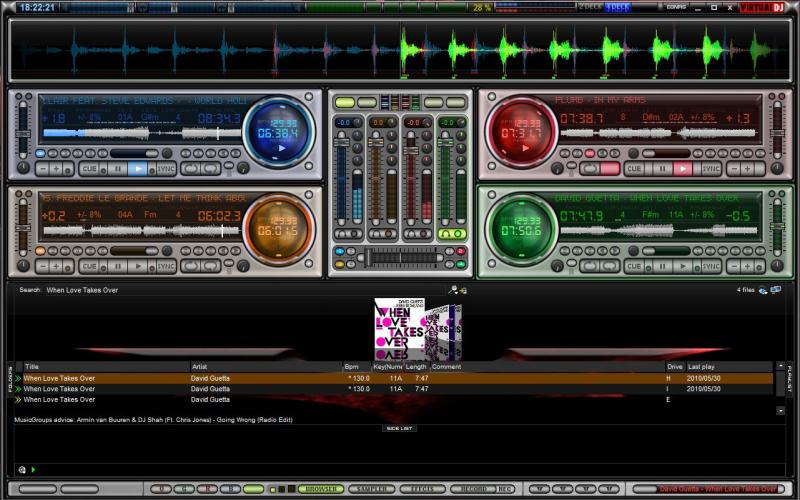The width and height of the screenshot is (800, 500).
Task: Assign yellow deck to crossfader left side
Action: [340, 264]
